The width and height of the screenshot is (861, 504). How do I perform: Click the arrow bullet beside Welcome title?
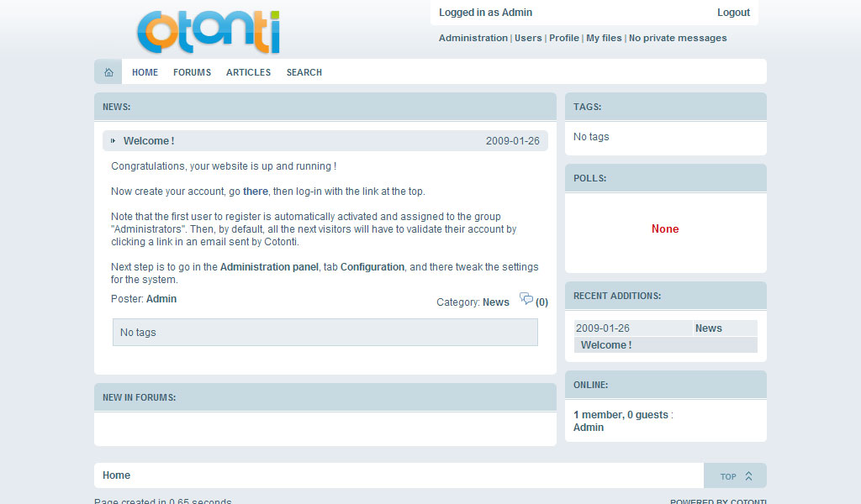(x=114, y=141)
